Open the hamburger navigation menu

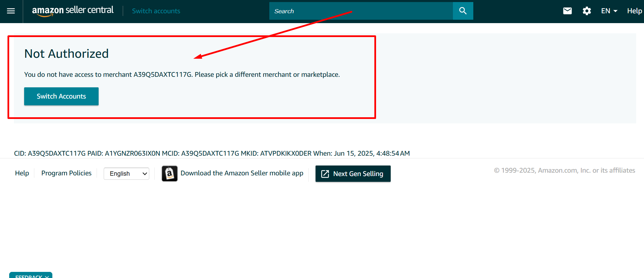coord(11,11)
